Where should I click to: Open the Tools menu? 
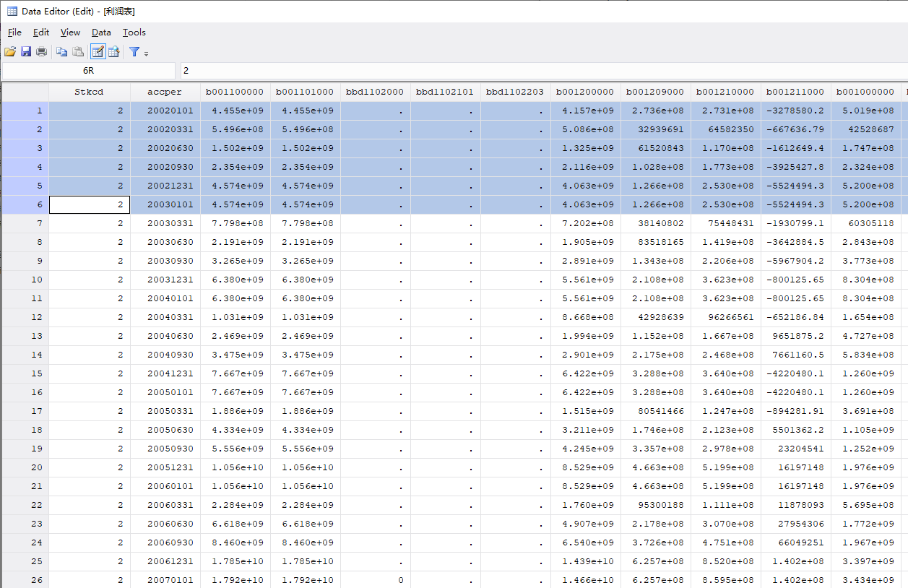pyautogui.click(x=134, y=33)
